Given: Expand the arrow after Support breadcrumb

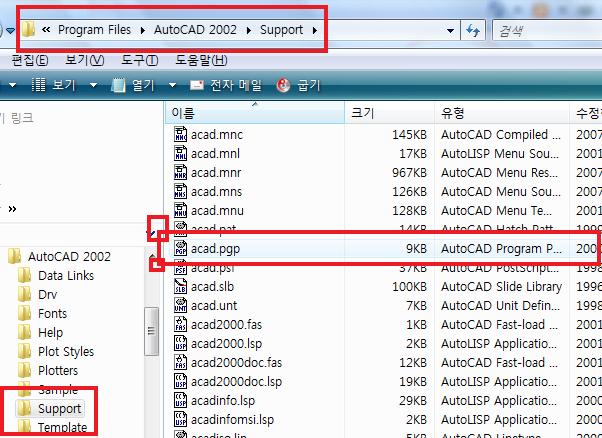Looking at the screenshot, I should pos(315,30).
